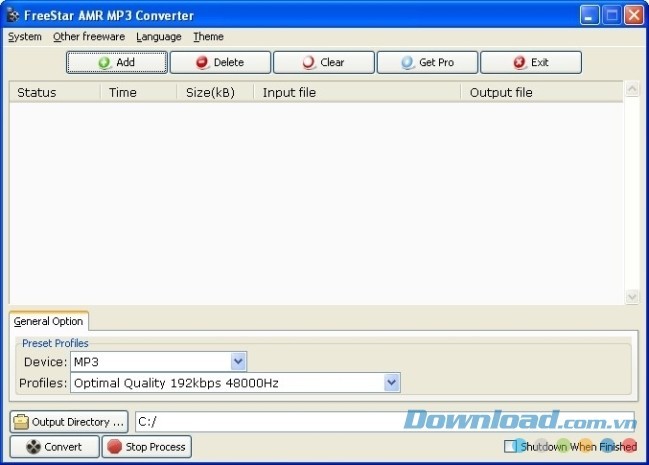This screenshot has height=465, width=649.
Task: Click the green Add files button
Action: click(117, 63)
